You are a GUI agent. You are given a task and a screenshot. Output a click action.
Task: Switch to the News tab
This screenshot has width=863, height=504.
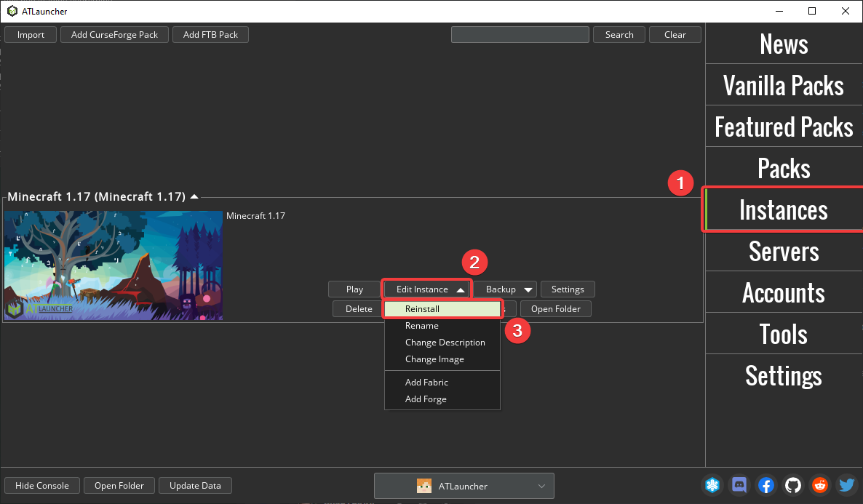[784, 44]
